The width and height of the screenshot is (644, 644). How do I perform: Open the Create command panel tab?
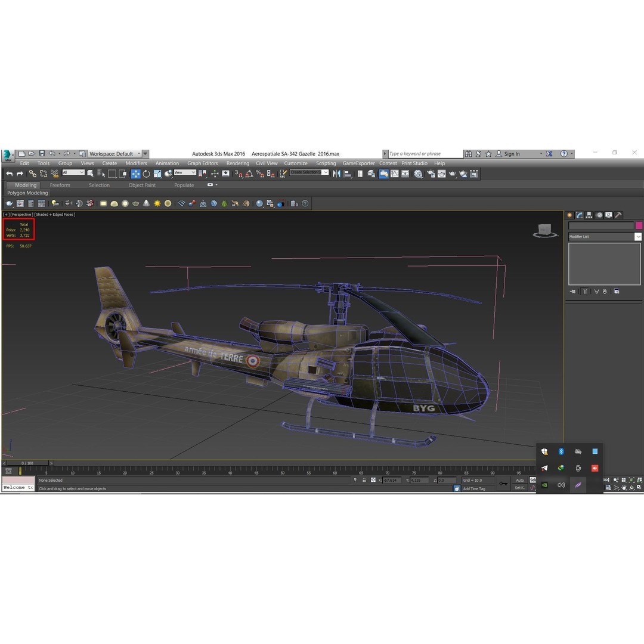coord(569,215)
